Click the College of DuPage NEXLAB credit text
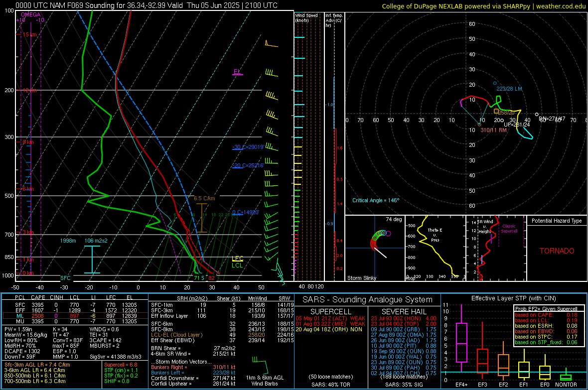The width and height of the screenshot is (588, 390). (x=484, y=6)
